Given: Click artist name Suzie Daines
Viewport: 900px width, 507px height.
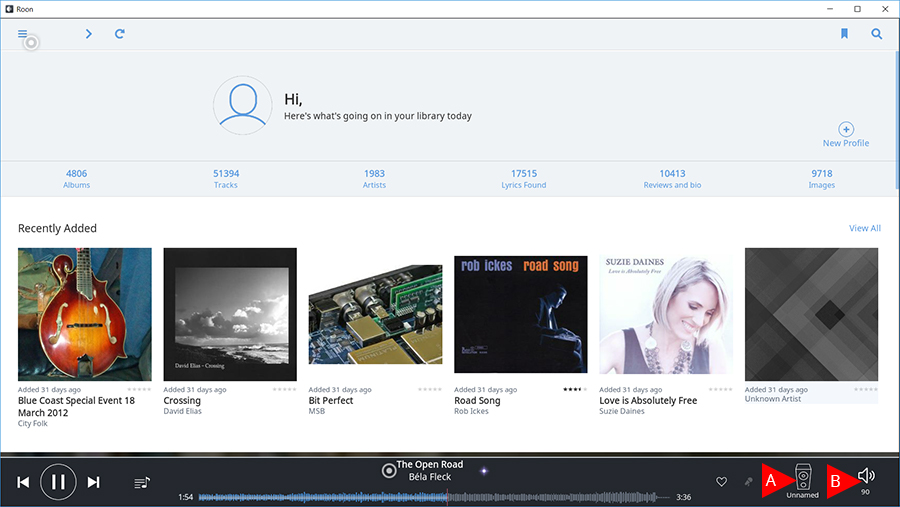Looking at the screenshot, I should pyautogui.click(x=622, y=411).
